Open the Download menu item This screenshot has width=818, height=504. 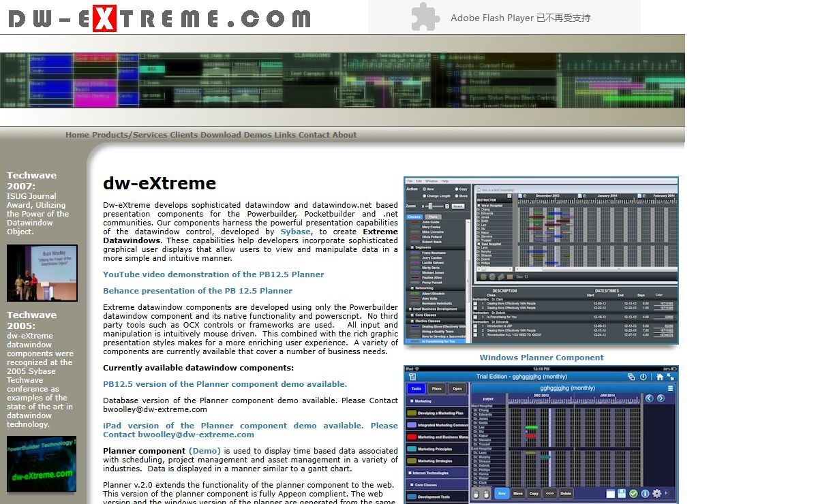click(221, 135)
